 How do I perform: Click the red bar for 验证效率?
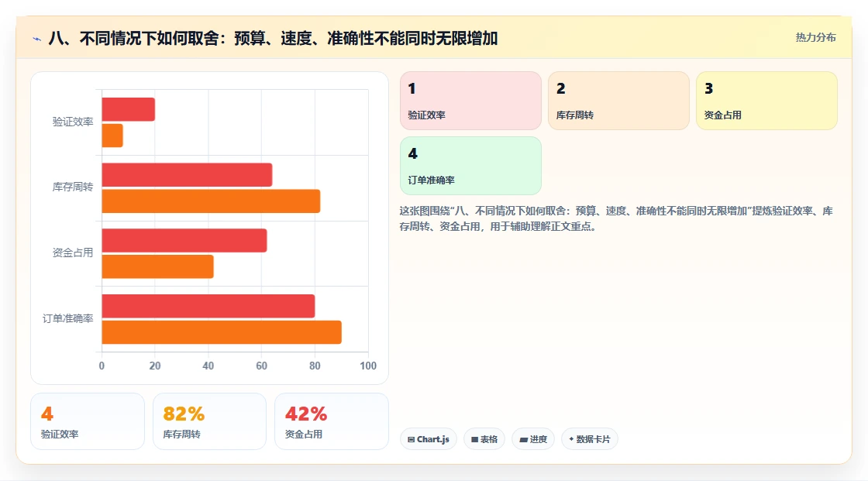pyautogui.click(x=129, y=109)
